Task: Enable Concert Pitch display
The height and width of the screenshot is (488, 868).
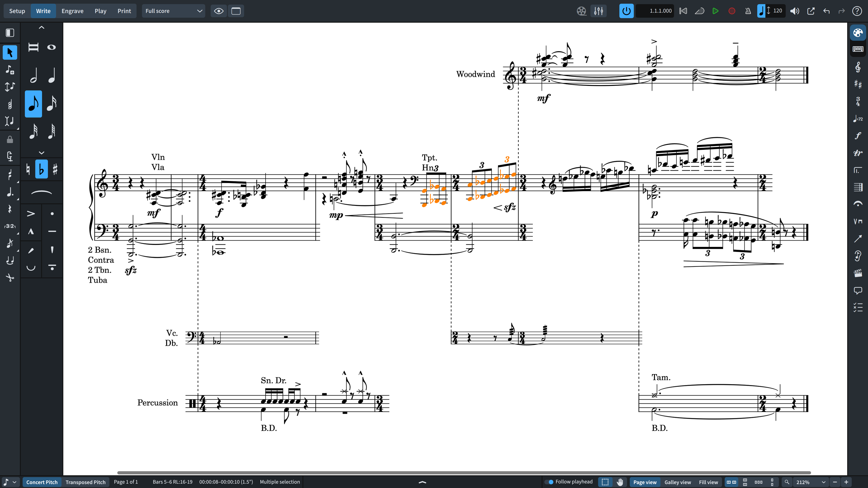Action: (x=42, y=482)
